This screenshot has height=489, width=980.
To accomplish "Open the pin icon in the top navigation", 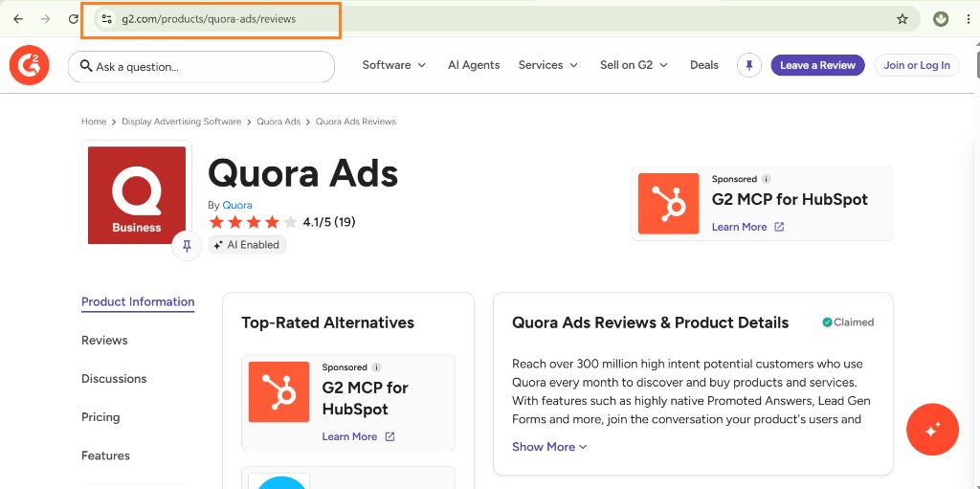I will tap(748, 65).
